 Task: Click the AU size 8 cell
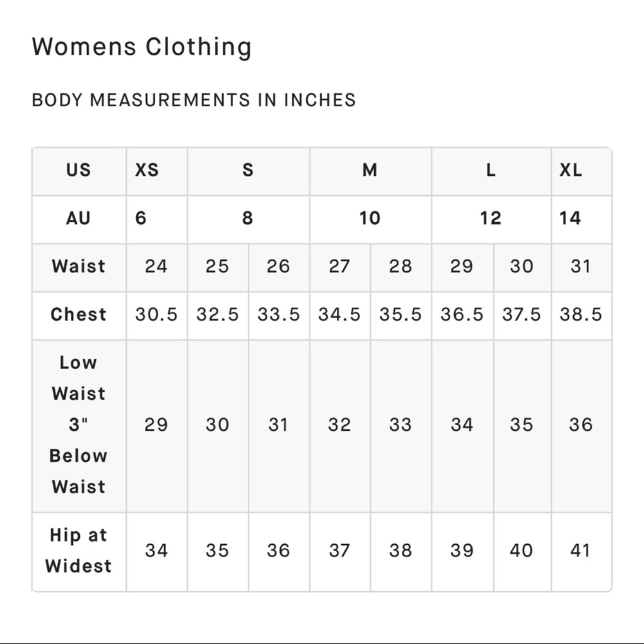tap(247, 219)
